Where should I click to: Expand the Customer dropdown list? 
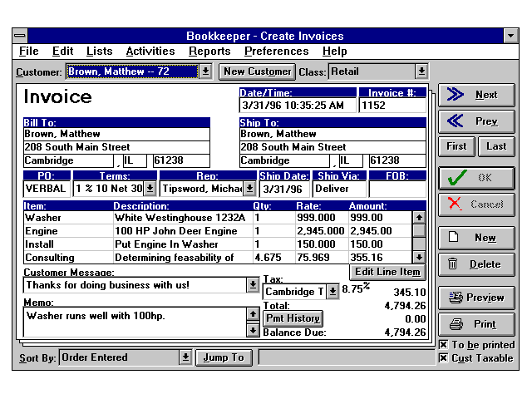coord(205,71)
